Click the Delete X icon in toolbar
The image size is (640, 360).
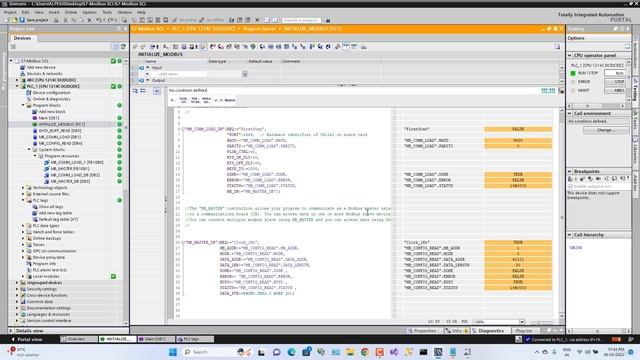(89, 20)
